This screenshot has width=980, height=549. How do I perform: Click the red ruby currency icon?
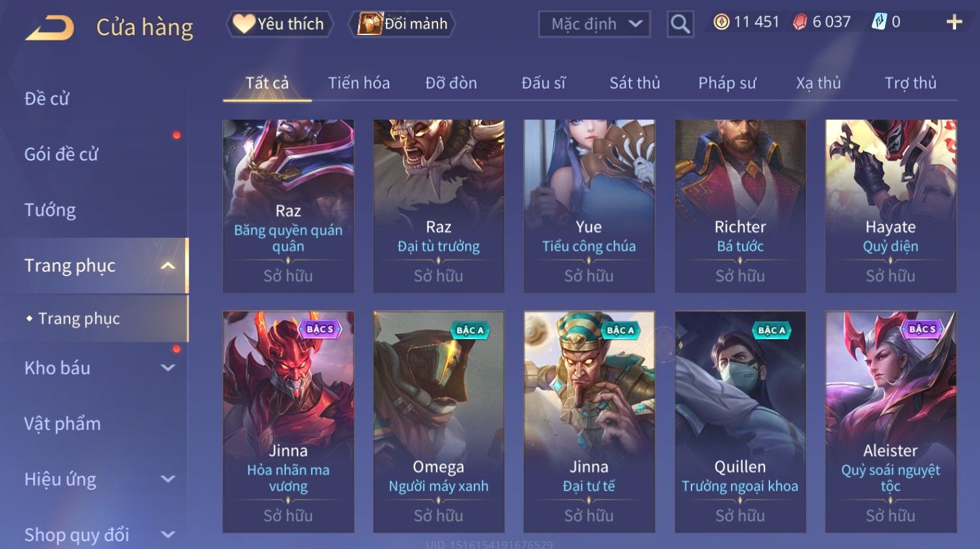pyautogui.click(x=800, y=22)
